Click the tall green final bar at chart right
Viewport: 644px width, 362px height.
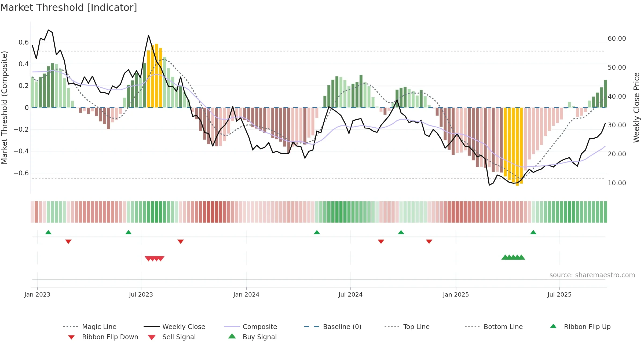[x=605, y=94]
